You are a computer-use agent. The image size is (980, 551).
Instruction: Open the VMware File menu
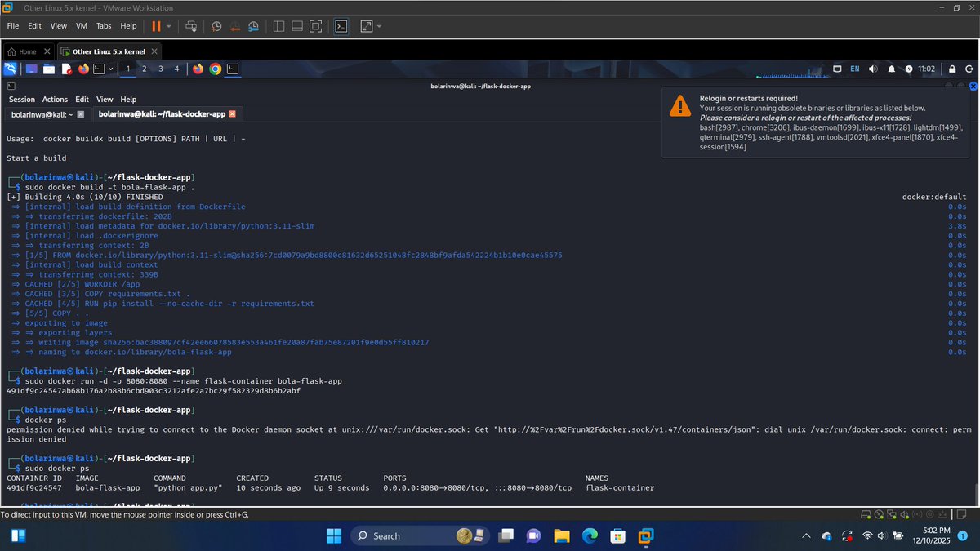[x=12, y=26]
